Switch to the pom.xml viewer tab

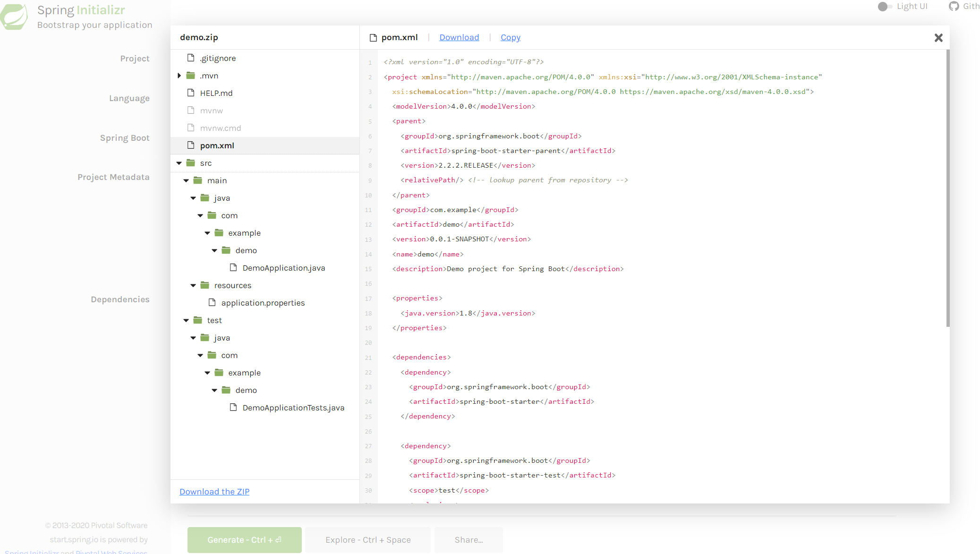[x=400, y=37]
